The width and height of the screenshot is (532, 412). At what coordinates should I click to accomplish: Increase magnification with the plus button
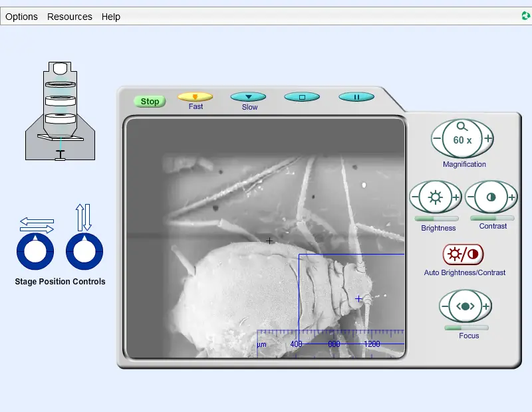(x=488, y=138)
